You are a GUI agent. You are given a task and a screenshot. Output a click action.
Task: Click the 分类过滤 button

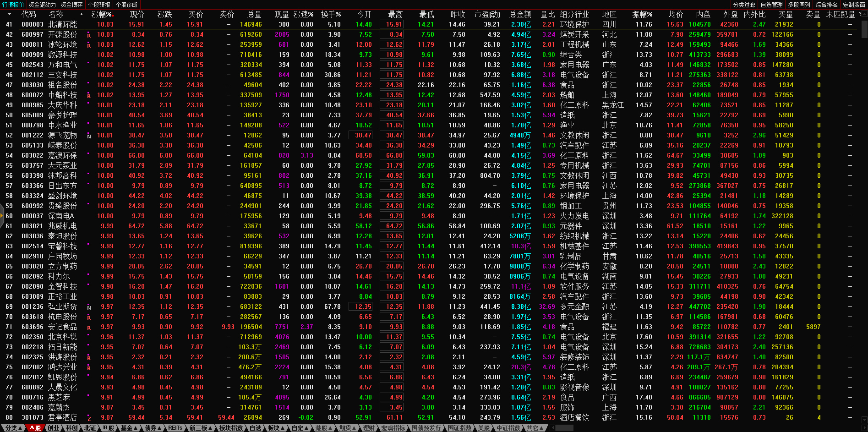744,5
